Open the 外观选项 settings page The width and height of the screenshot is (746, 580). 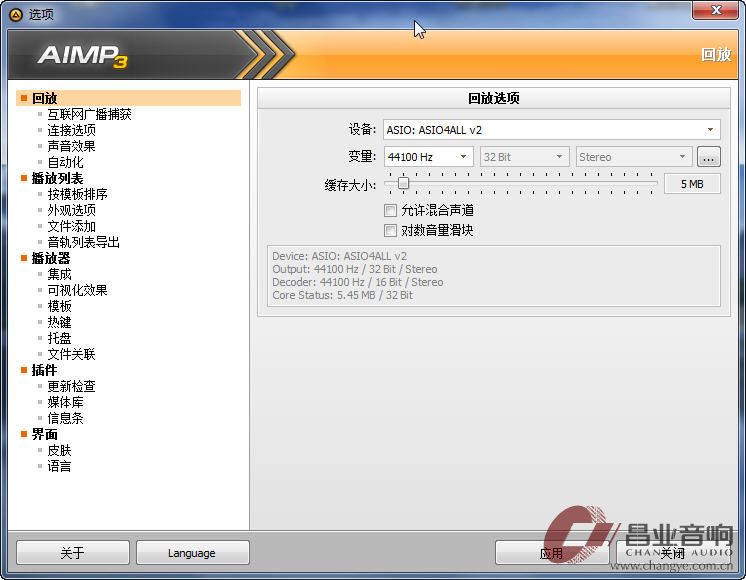pos(71,210)
